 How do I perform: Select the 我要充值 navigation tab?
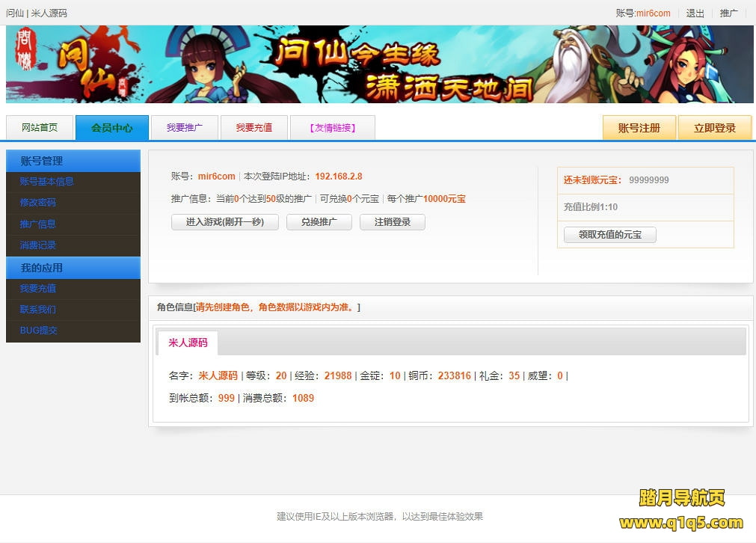pos(254,128)
